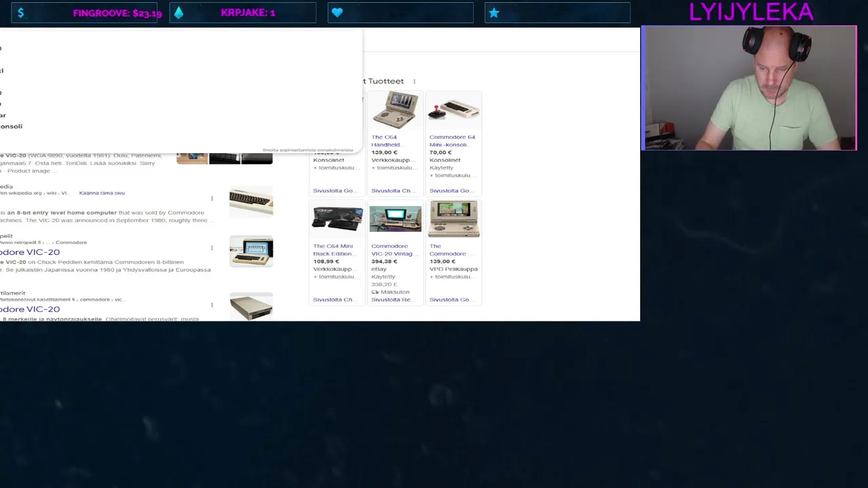The image size is (868, 488).
Task: Click the retropelit.fi breadcrumb URL
Action: click(43, 242)
